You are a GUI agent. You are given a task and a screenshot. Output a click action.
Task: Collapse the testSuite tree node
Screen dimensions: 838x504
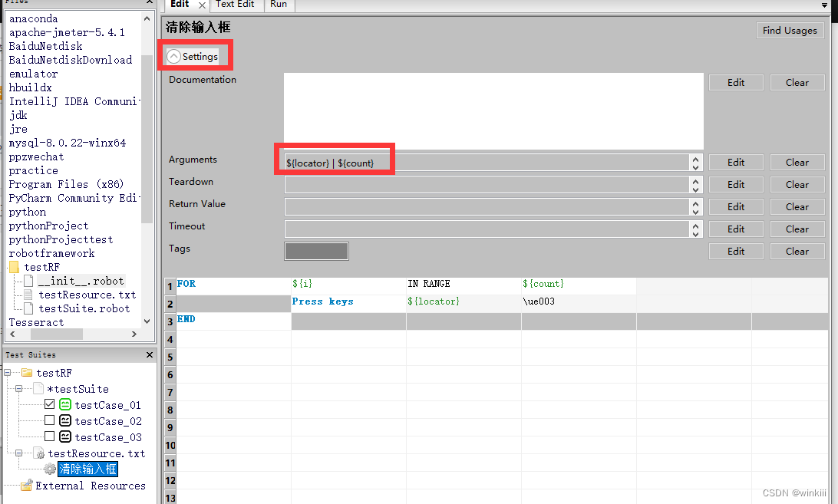pyautogui.click(x=18, y=389)
